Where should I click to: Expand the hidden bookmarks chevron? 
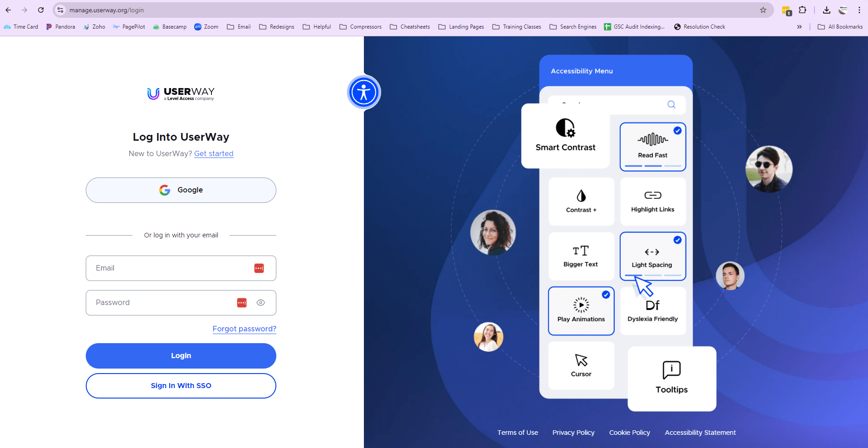[x=799, y=27]
